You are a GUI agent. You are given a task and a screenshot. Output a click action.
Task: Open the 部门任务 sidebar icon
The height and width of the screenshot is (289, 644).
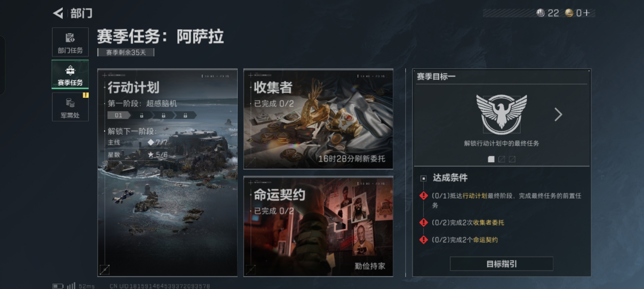(x=70, y=38)
